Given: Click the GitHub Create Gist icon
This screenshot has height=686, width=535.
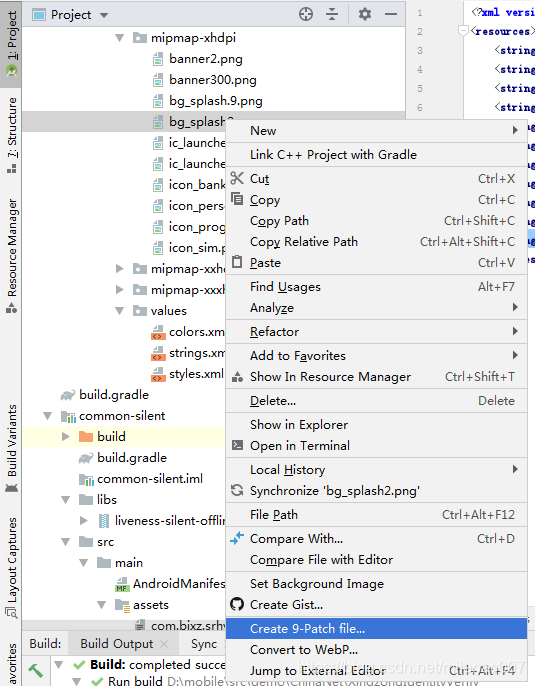Looking at the screenshot, I should [237, 604].
